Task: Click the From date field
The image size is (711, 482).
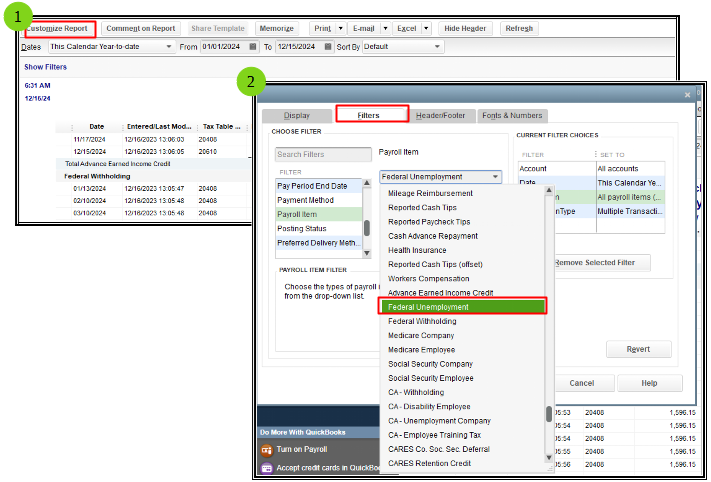Action: [224, 47]
